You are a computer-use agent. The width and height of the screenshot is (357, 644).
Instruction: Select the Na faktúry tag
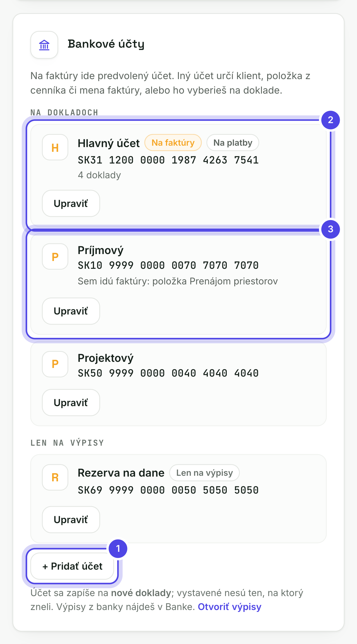pyautogui.click(x=173, y=143)
